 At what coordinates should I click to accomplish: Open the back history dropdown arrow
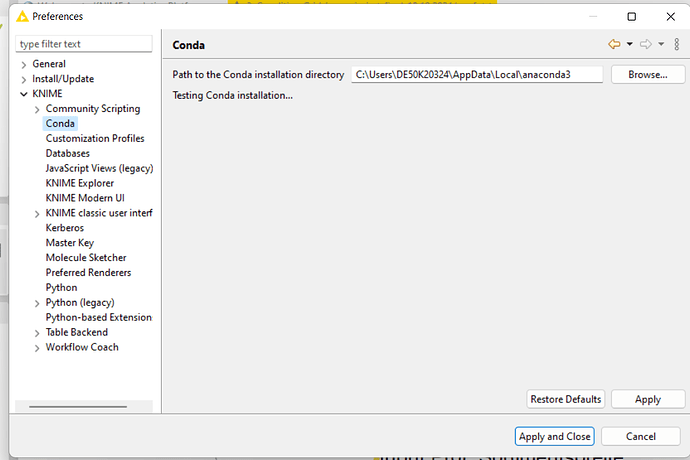[630, 44]
